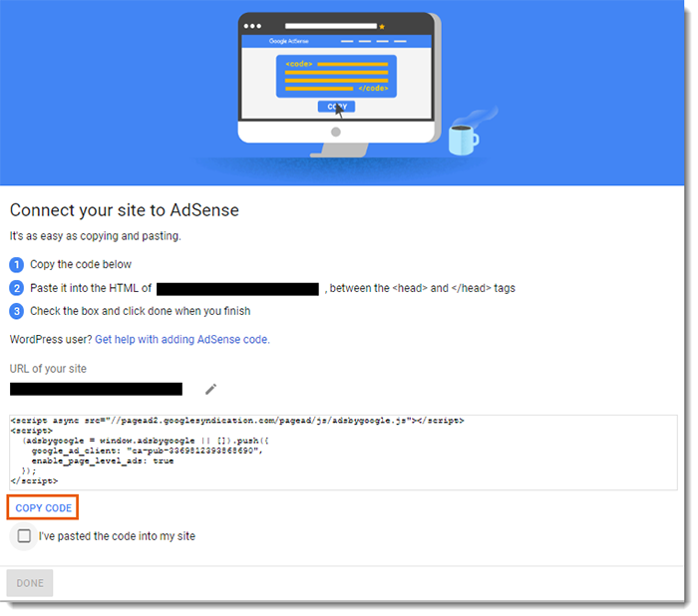This screenshot has width=698, height=616.
Task: Check 'I've pasted the code into my site'
Action: [24, 536]
